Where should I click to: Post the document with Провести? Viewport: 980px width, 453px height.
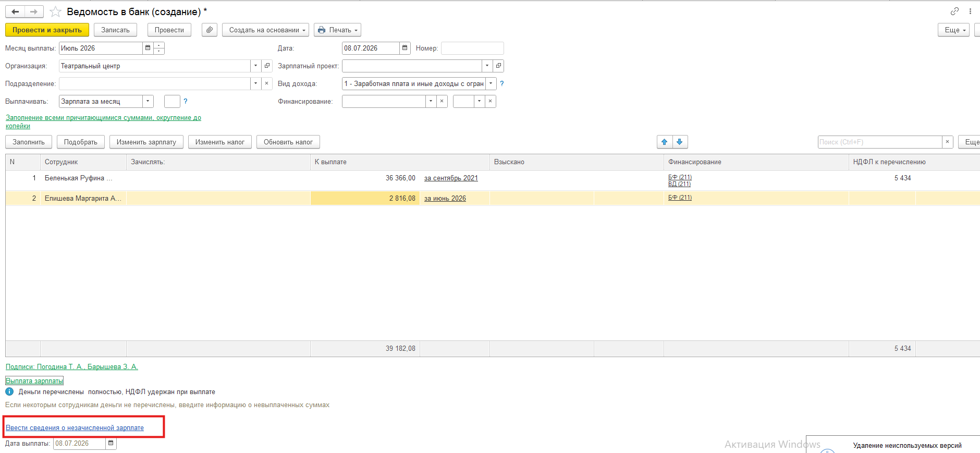(x=169, y=30)
